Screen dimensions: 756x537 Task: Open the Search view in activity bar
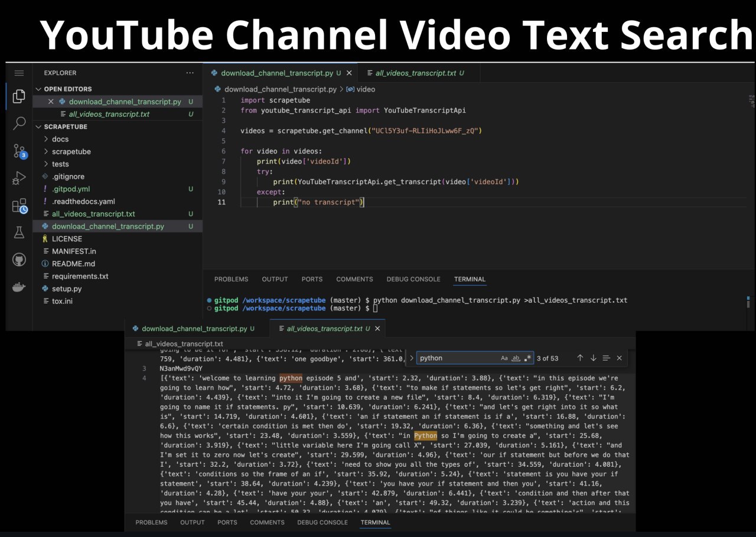pos(19,123)
